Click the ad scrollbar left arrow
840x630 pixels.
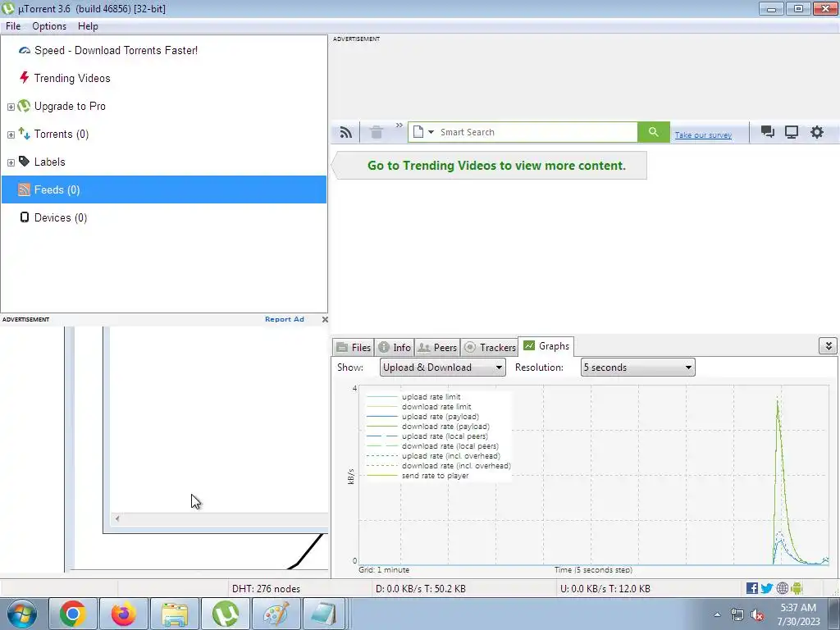pyautogui.click(x=117, y=518)
